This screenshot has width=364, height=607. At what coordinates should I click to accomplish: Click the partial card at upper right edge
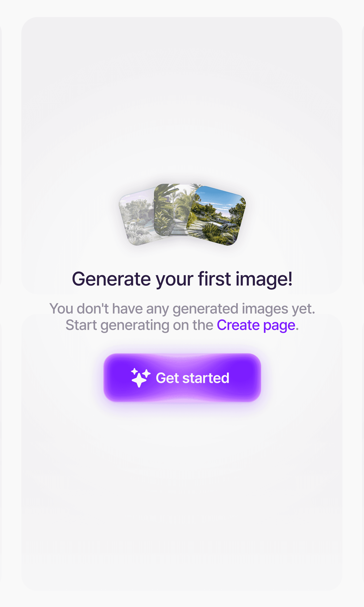363,156
